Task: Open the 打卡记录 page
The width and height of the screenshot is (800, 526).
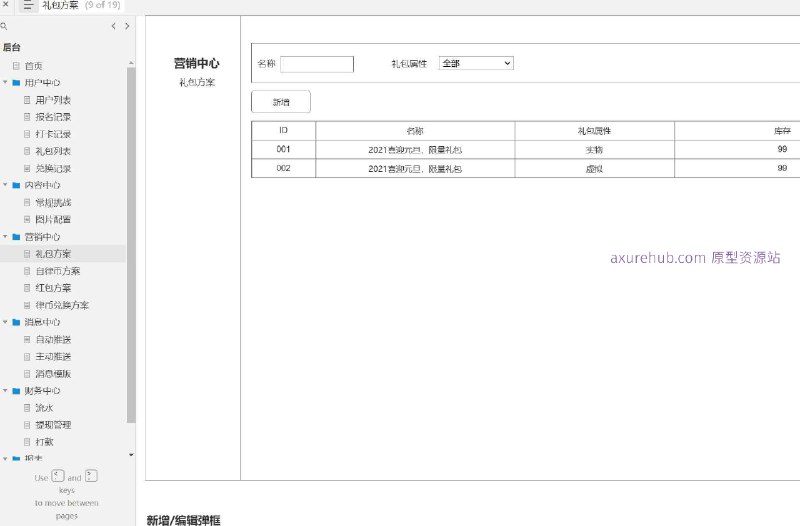Action: [53, 134]
